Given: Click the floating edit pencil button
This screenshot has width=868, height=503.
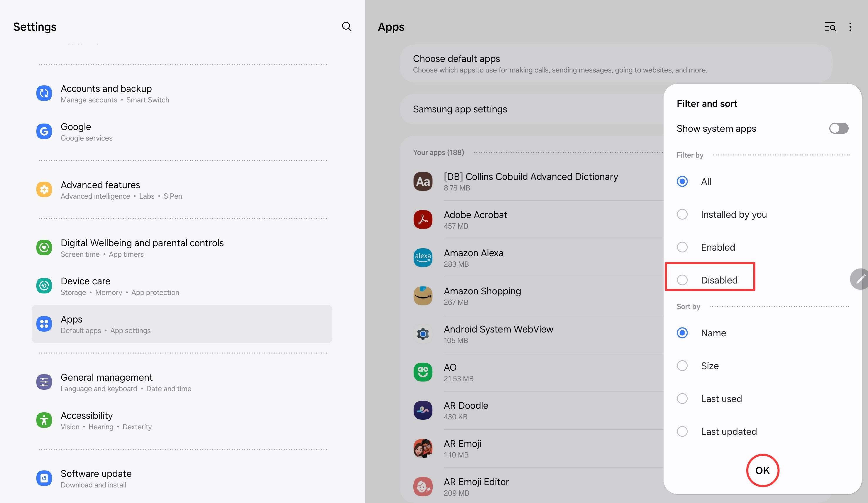Looking at the screenshot, I should 860,279.
